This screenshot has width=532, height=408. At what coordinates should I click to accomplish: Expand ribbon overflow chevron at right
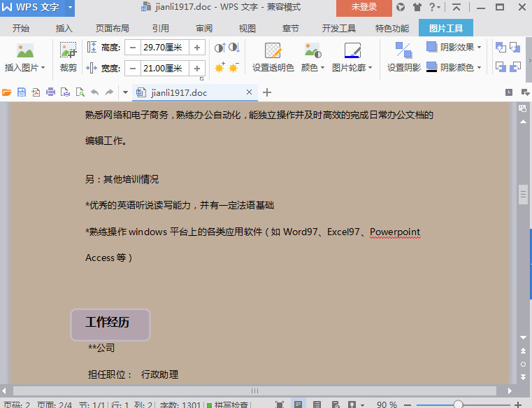click(x=529, y=60)
